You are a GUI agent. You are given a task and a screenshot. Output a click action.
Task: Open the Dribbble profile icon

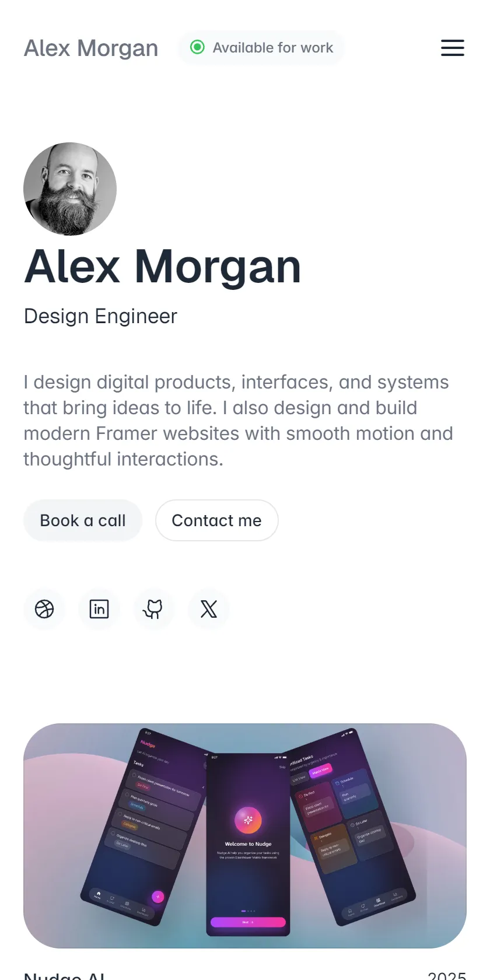tap(44, 609)
